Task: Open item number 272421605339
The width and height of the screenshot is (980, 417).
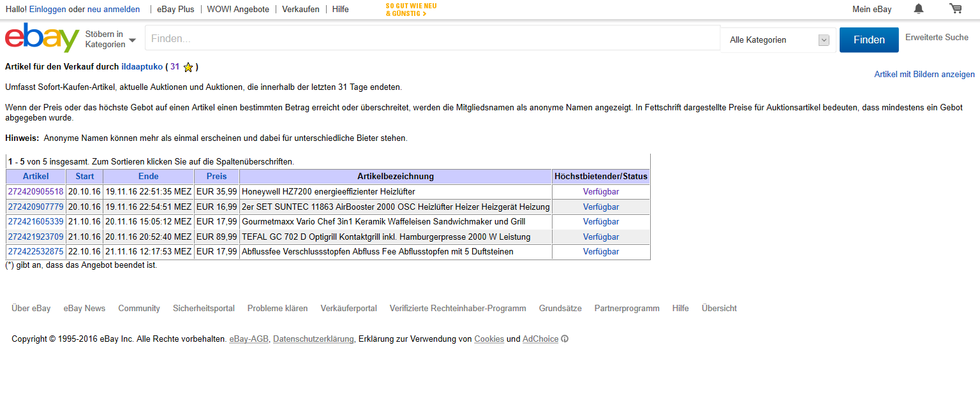Action: (x=36, y=222)
